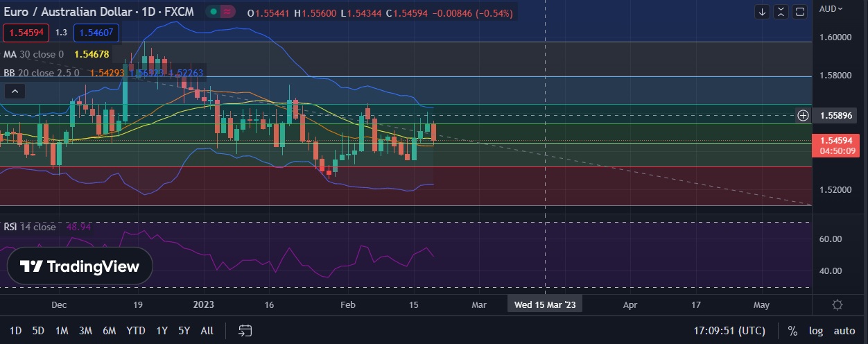Image resolution: width=868 pixels, height=344 pixels.
Task: Toggle auto scale mode
Action: click(x=844, y=331)
